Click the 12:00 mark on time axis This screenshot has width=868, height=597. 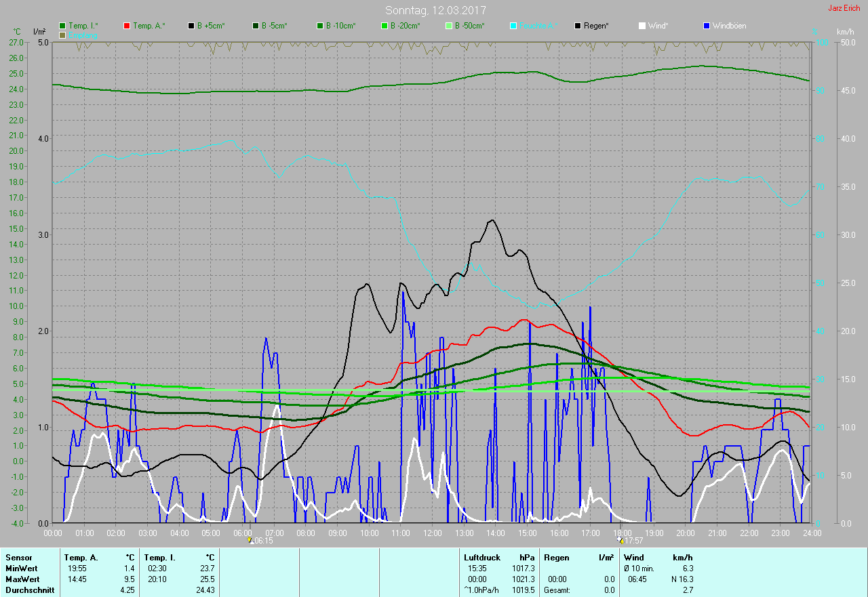coord(433,533)
